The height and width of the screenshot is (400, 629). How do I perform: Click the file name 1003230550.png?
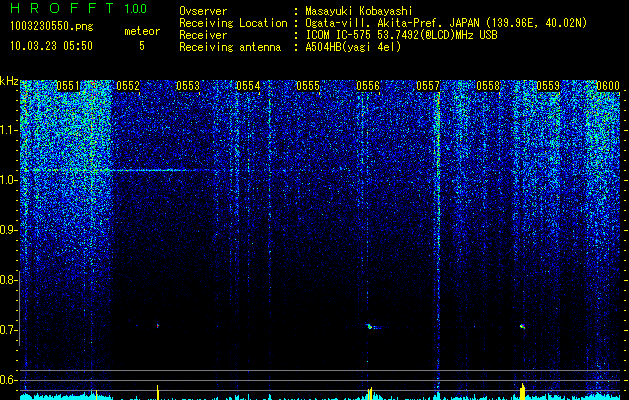click(52, 26)
